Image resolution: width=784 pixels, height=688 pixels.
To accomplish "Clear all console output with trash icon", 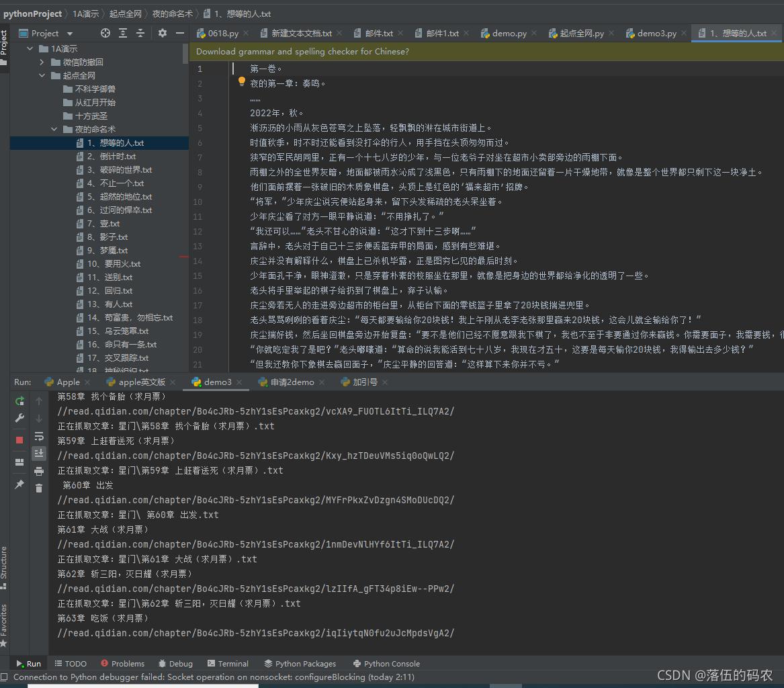I will point(39,488).
